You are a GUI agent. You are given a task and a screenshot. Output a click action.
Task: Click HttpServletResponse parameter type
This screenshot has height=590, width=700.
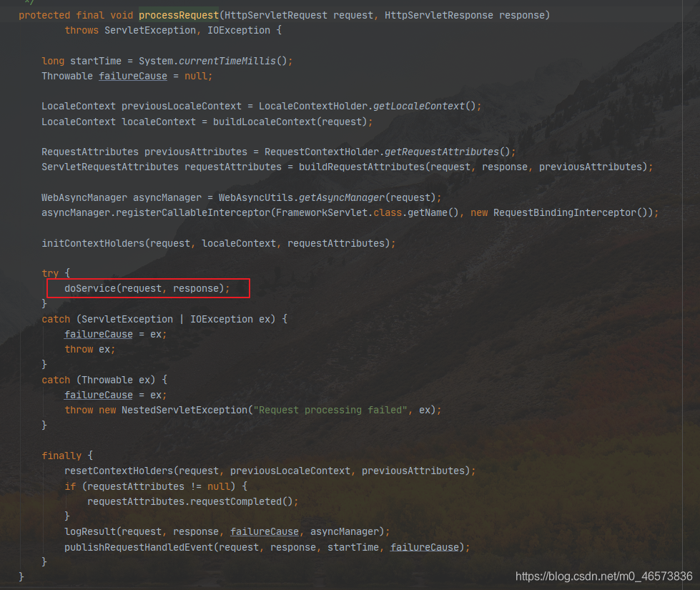tap(439, 15)
